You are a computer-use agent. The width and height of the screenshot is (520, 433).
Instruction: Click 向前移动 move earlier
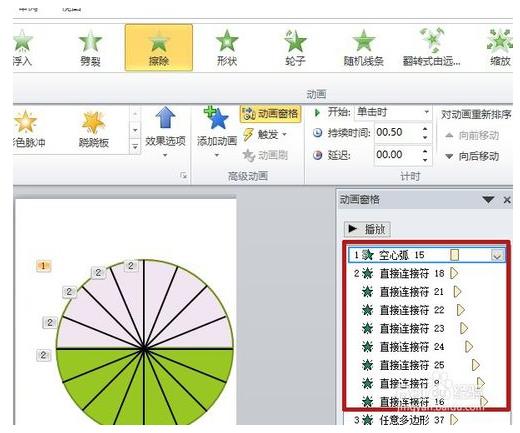click(x=472, y=135)
